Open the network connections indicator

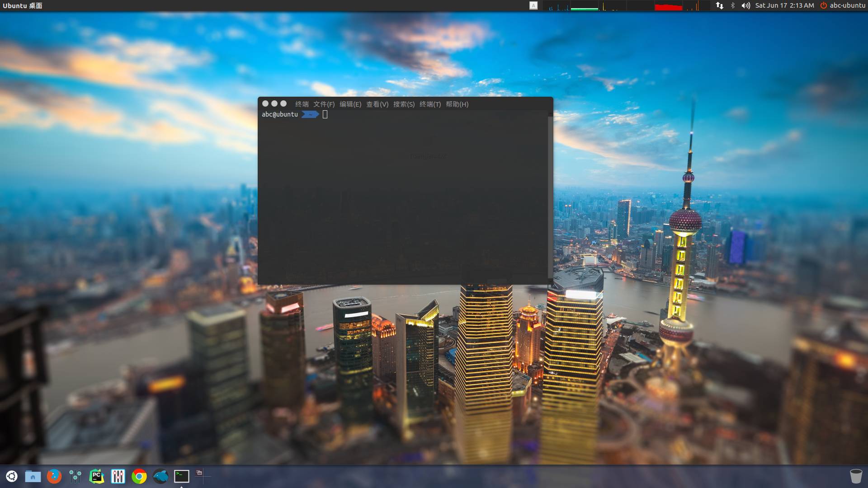(x=719, y=5)
